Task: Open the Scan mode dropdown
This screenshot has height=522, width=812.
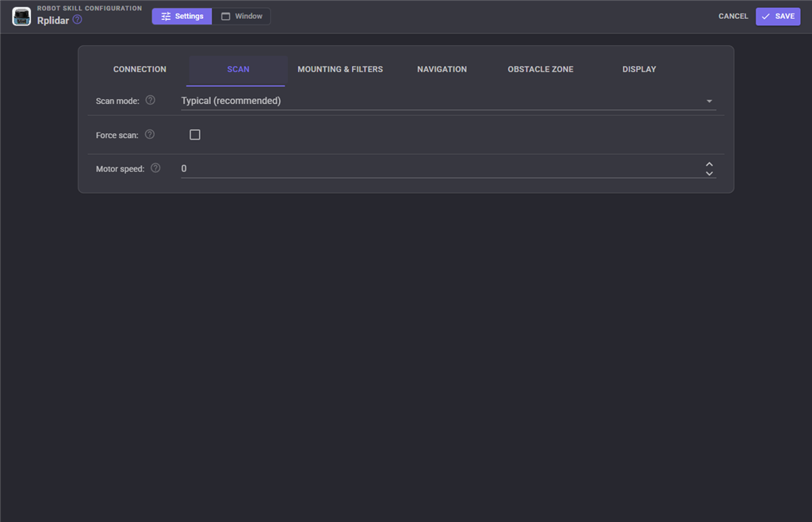Action: [449, 101]
